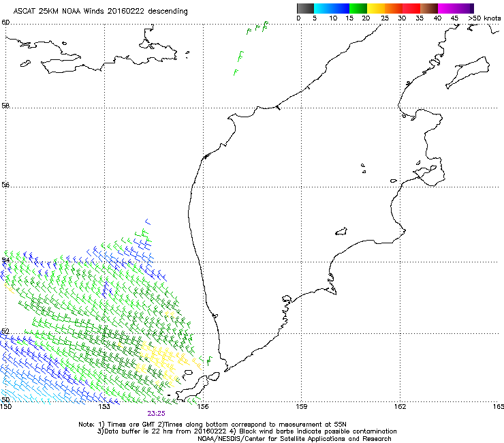This screenshot has height=443, width=504.
Task: Click the longitude label '150'
Action: pos(5,407)
